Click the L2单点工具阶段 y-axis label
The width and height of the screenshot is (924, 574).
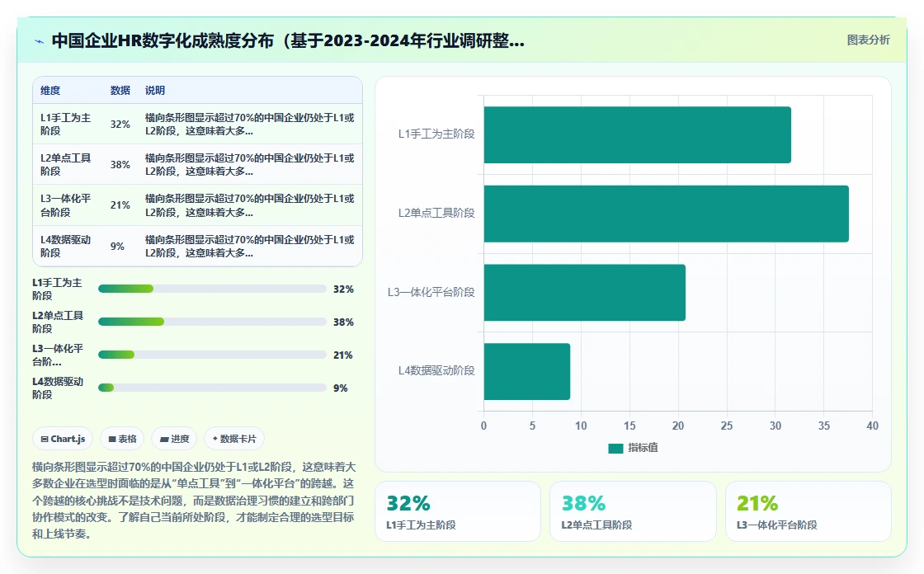436,214
